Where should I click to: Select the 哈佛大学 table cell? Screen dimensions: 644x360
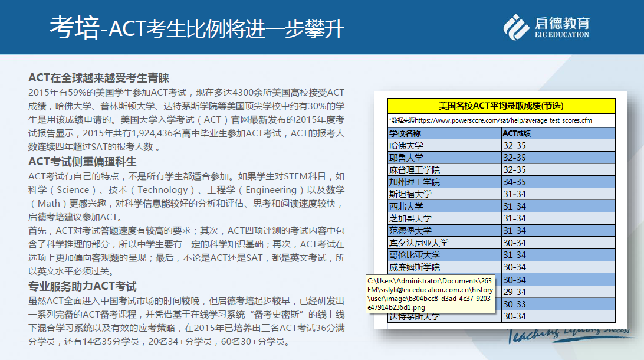tap(407, 145)
